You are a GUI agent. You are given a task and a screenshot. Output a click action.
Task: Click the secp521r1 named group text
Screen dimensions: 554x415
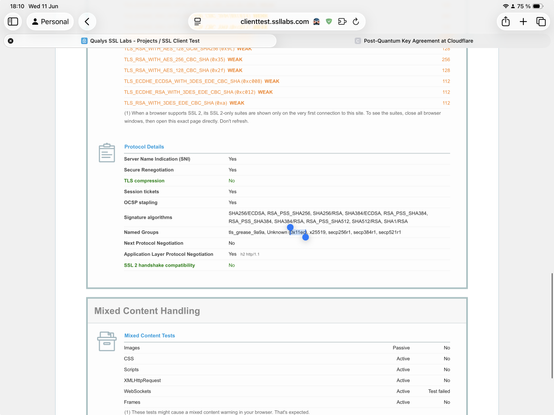(x=390, y=232)
